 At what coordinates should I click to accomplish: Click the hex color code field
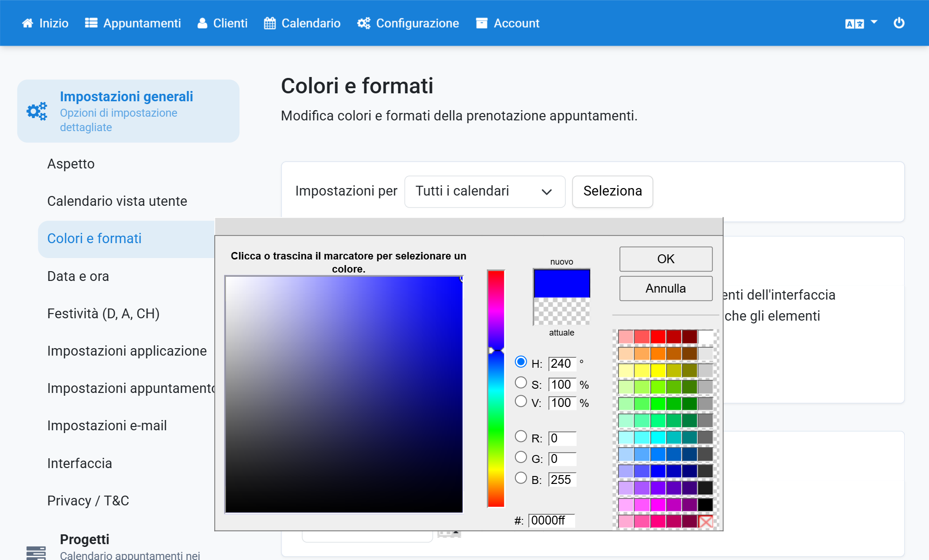552,520
